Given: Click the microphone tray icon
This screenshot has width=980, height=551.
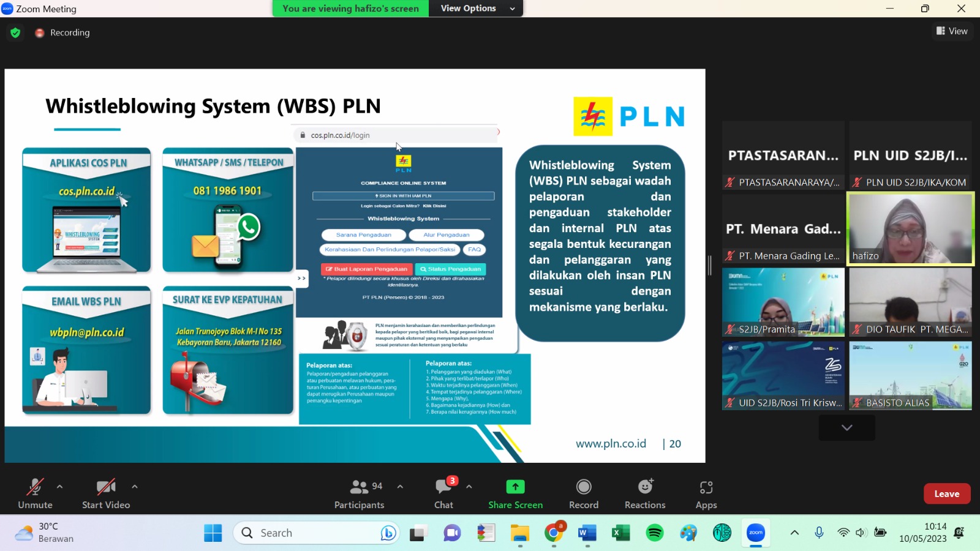Looking at the screenshot, I should [819, 533].
